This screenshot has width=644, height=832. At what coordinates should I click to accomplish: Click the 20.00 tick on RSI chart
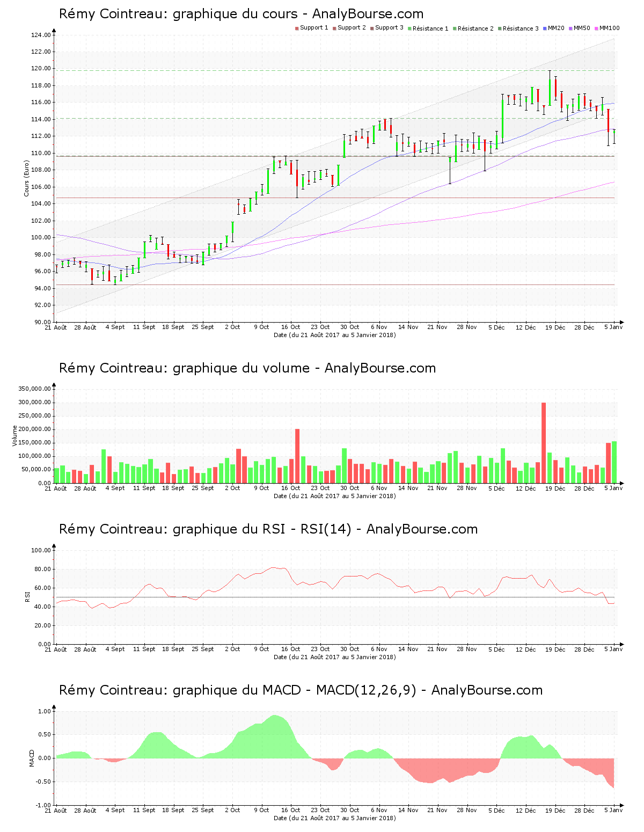click(x=43, y=625)
